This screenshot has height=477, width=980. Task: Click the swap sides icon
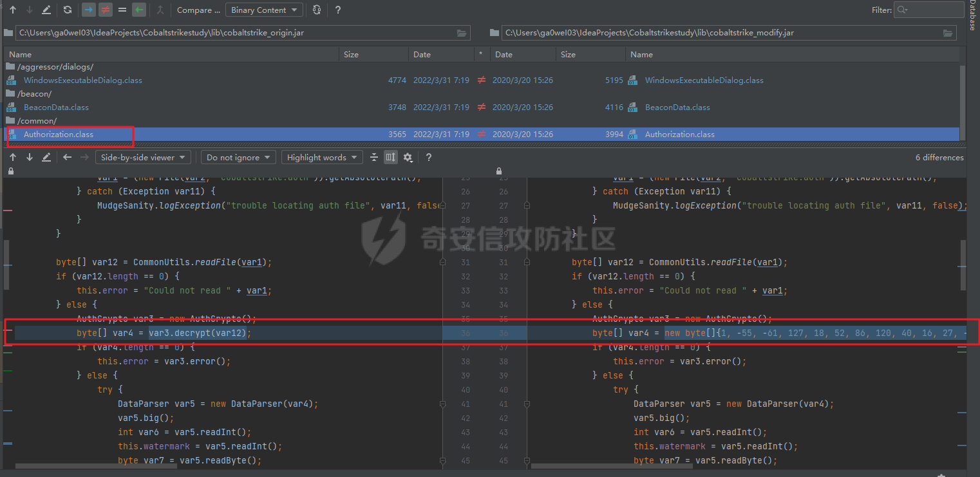pyautogui.click(x=316, y=10)
